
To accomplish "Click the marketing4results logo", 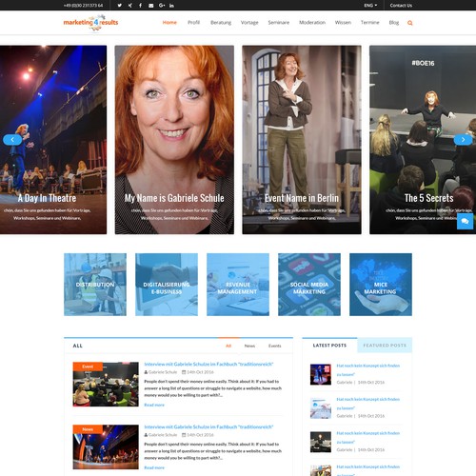I will coord(90,23).
